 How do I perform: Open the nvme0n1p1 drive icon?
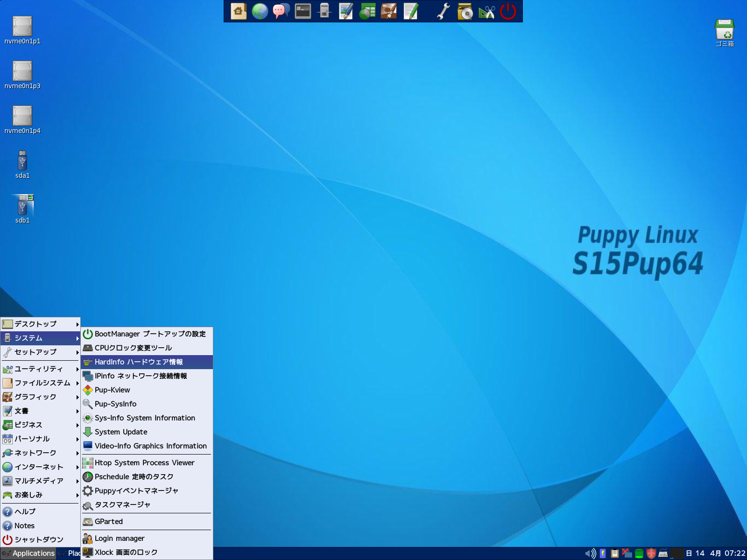(22, 27)
